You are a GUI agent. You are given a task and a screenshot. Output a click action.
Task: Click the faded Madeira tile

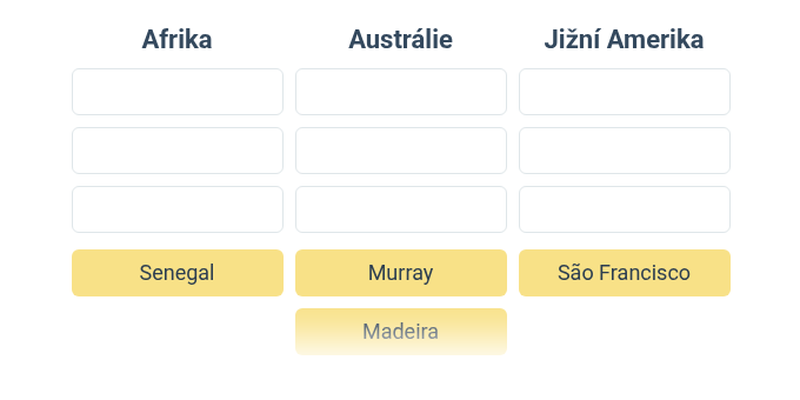pos(401,332)
